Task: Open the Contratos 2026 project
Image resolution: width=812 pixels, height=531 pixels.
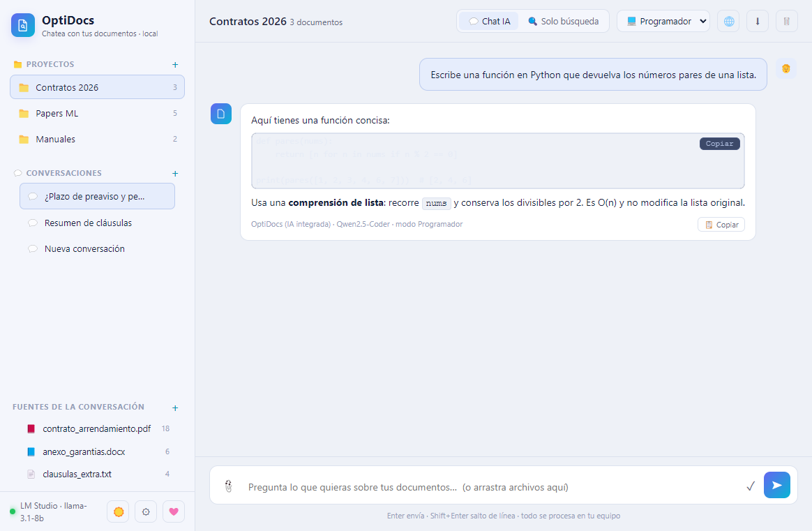Action: coord(98,87)
